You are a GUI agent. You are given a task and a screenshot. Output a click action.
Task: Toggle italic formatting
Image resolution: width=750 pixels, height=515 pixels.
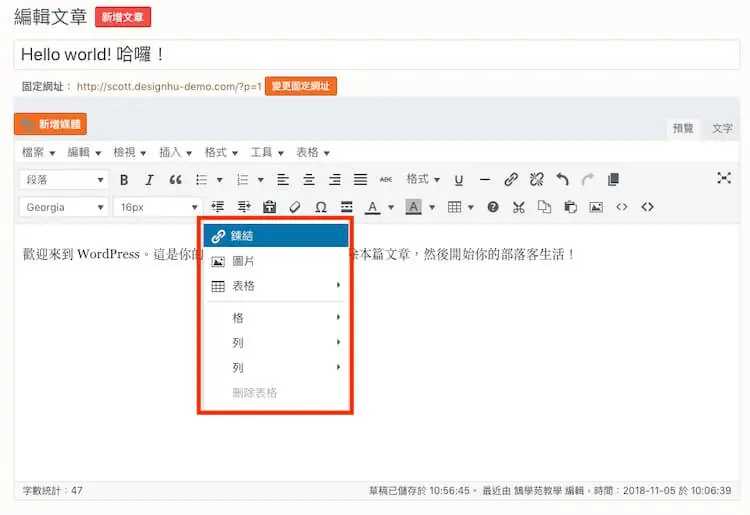pyautogui.click(x=149, y=180)
